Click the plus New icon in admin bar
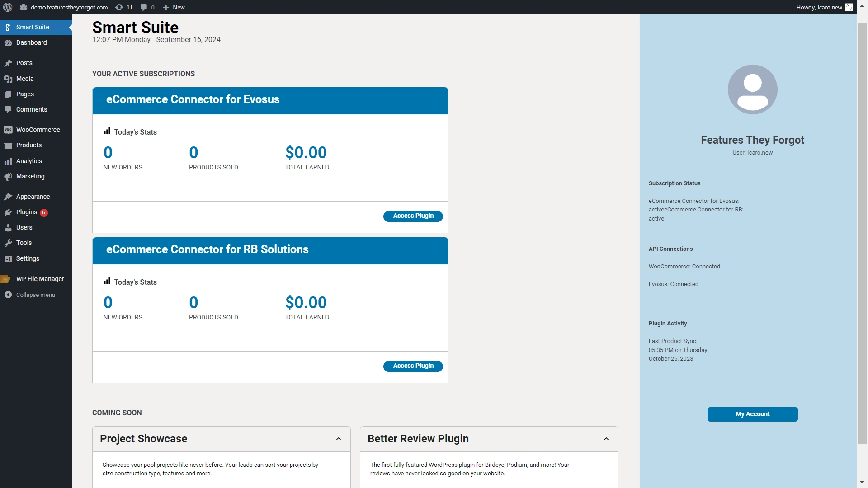This screenshot has width=868, height=488. 166,7
